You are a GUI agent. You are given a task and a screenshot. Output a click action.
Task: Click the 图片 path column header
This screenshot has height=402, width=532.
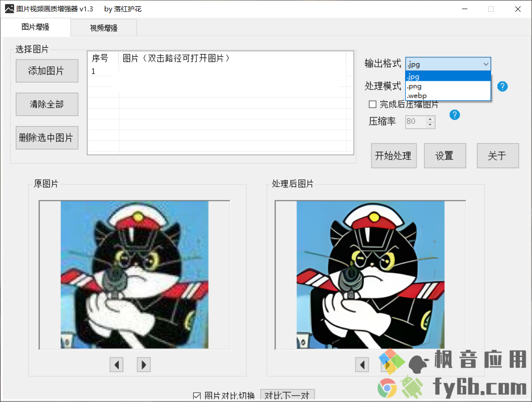coord(232,58)
